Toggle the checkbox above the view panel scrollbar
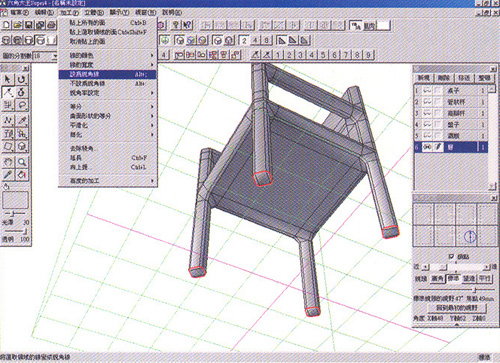 point(451,256)
